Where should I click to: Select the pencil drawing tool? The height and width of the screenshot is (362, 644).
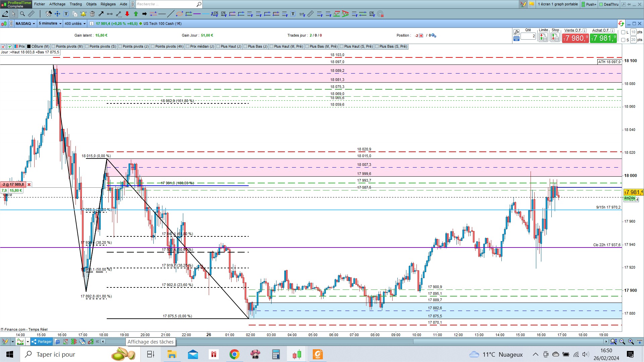point(5,14)
